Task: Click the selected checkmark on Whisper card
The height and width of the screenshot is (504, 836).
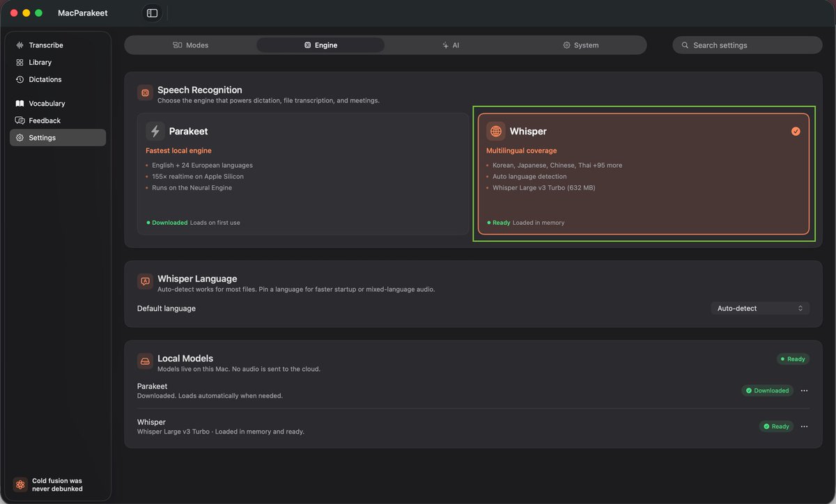Action: pyautogui.click(x=796, y=131)
